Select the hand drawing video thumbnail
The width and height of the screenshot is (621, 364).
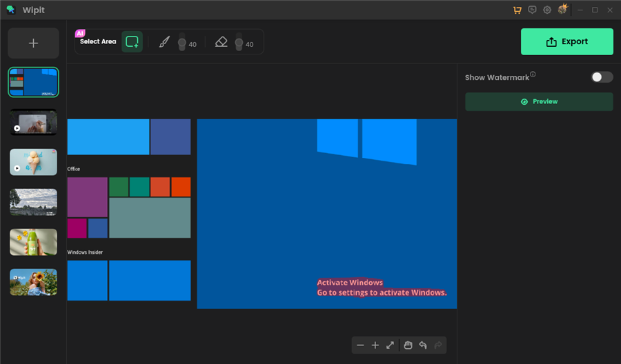click(33, 122)
